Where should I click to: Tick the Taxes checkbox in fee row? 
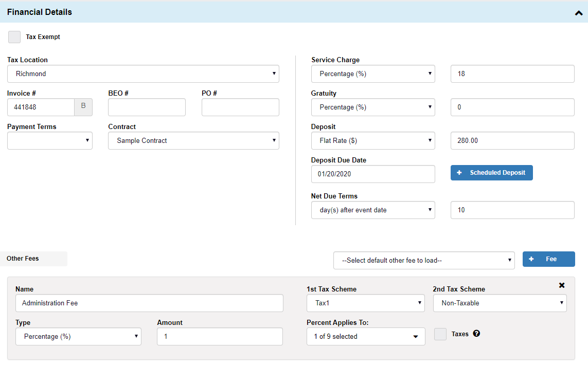(440, 334)
